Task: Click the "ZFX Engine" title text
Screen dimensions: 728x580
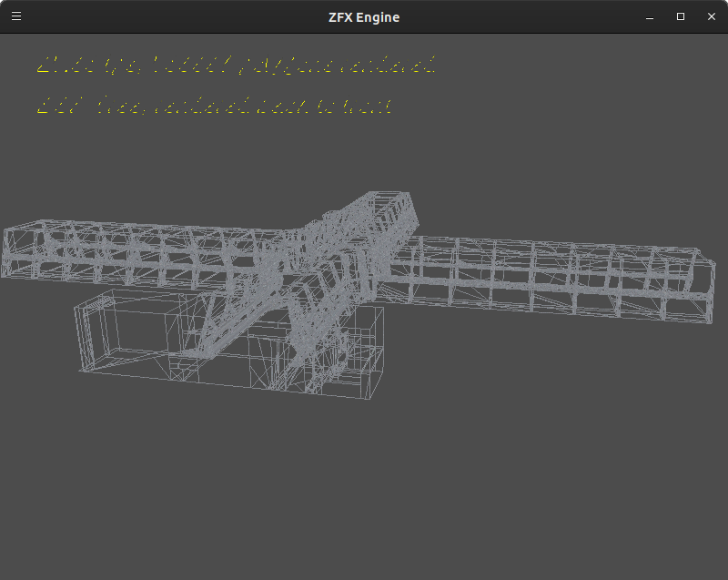Action: tap(363, 16)
